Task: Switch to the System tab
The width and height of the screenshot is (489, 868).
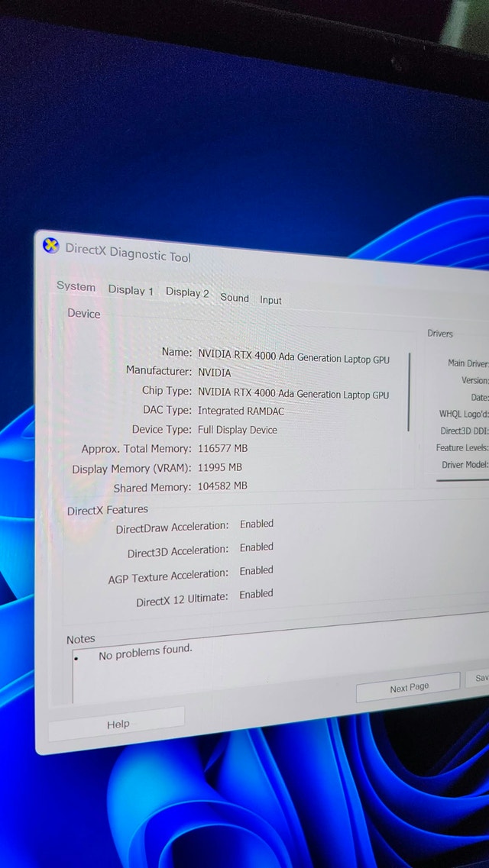Action: tap(76, 287)
